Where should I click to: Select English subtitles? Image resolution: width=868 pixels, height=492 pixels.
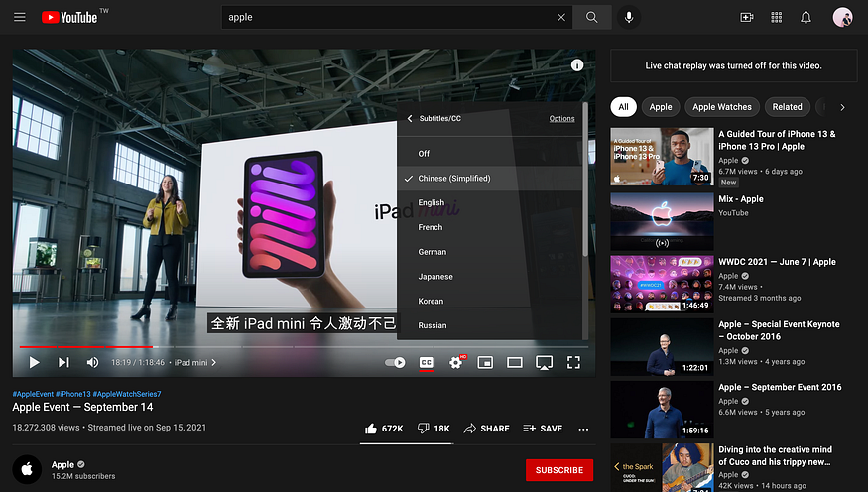pos(490,202)
